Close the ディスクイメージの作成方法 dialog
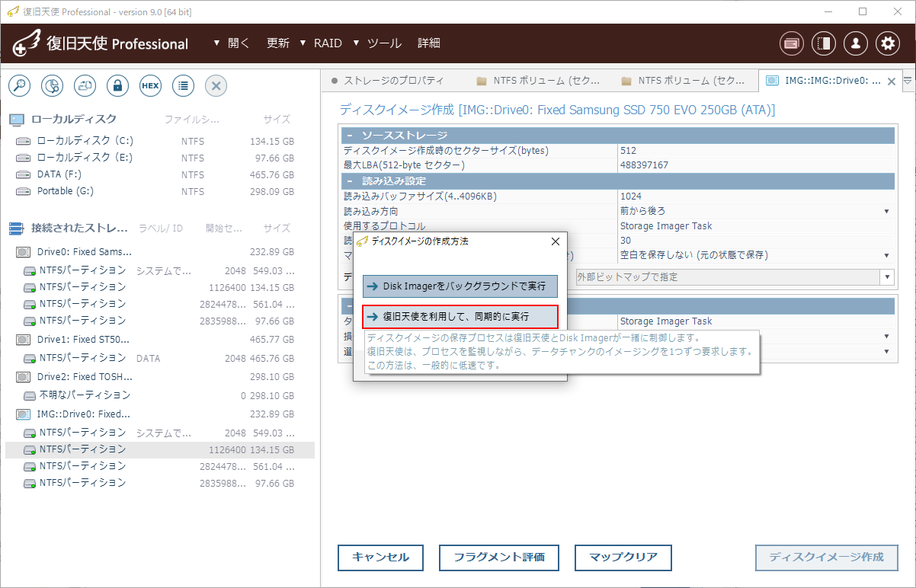Image resolution: width=916 pixels, height=588 pixels. click(556, 241)
